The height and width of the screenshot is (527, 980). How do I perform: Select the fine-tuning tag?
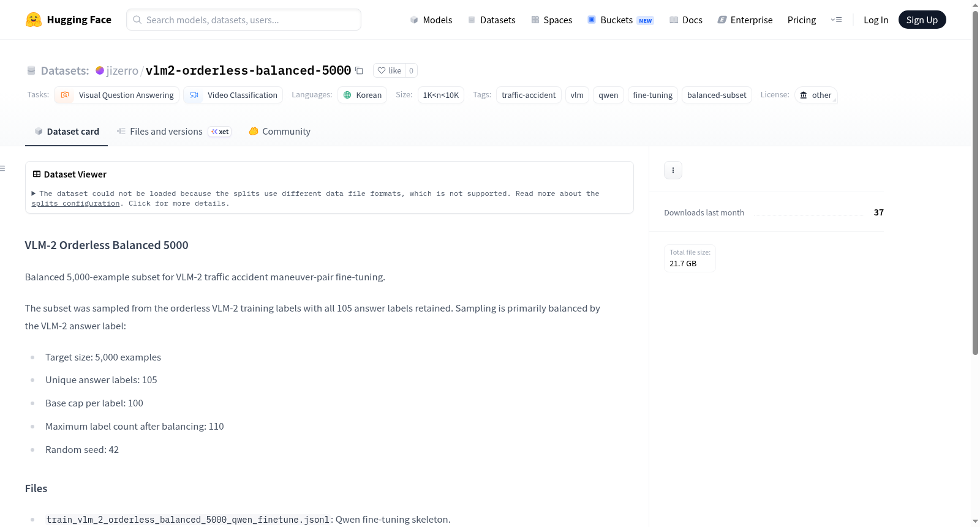click(x=653, y=95)
